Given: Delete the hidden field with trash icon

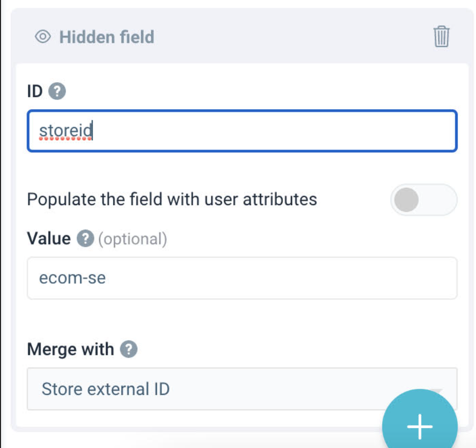Looking at the screenshot, I should pos(441,36).
